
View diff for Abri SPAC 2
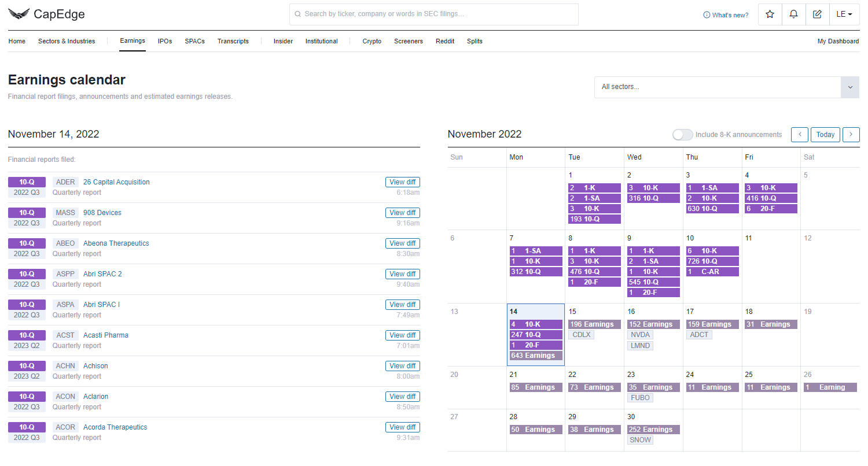403,274
